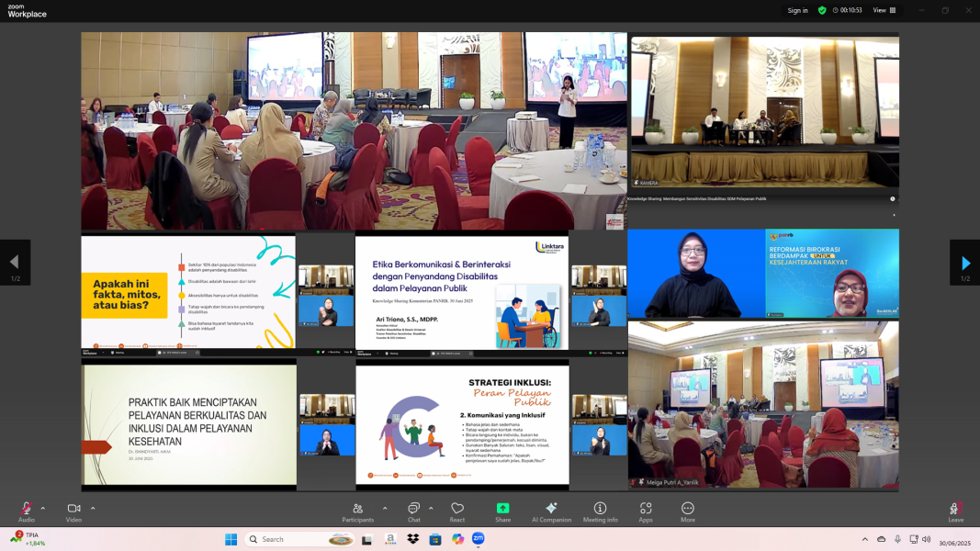Open AI Companion
Viewport: 980px width, 551px height.
(x=551, y=510)
